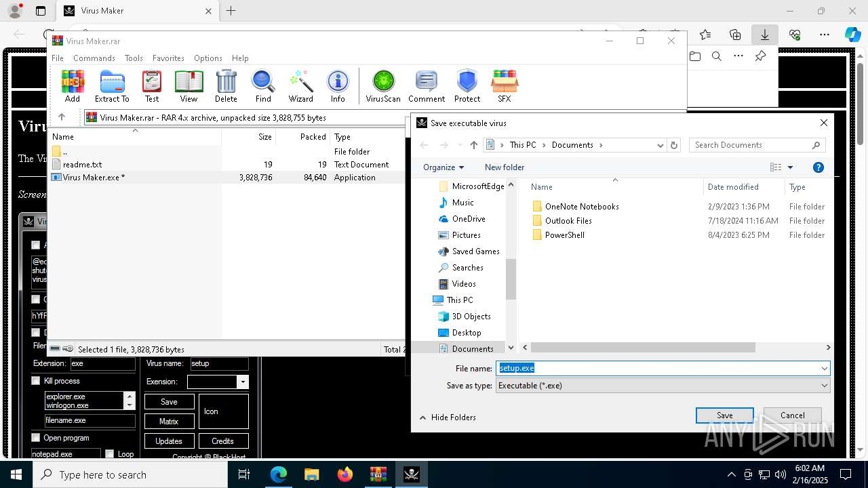
Task: Open the Exension dropdown in Virus Maker
Action: (x=242, y=382)
